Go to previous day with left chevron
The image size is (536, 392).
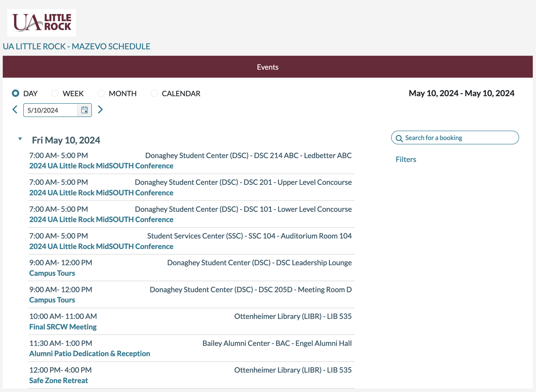click(15, 110)
